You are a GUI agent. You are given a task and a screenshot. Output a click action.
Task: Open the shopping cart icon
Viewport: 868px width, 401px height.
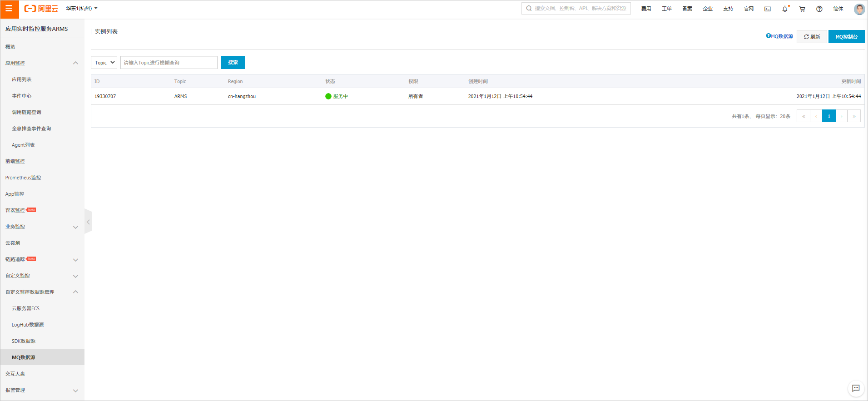point(802,9)
